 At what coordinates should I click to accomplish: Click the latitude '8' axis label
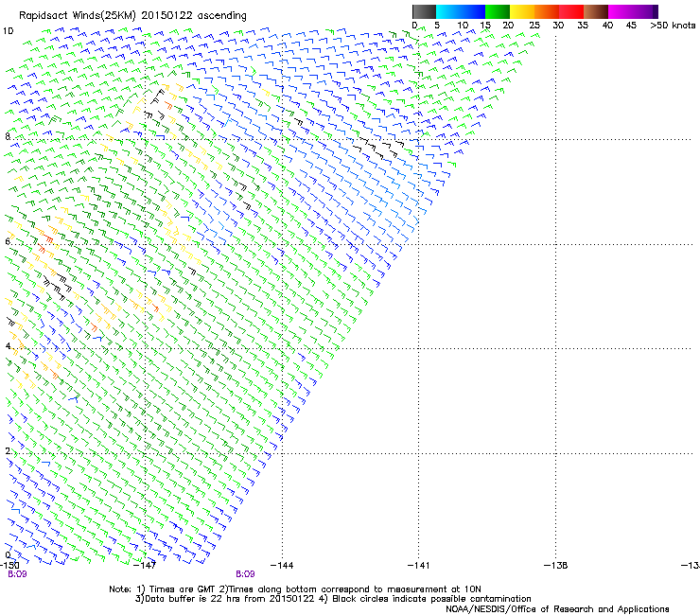coord(8,136)
